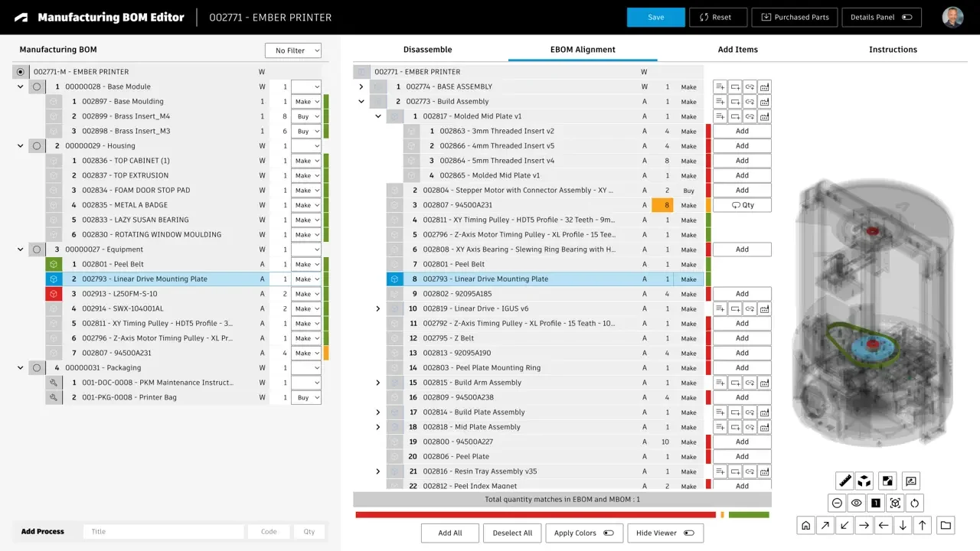Screen dimensions: 980x551
Task: Open the folder icon in viewer toolbar
Action: [x=946, y=525]
